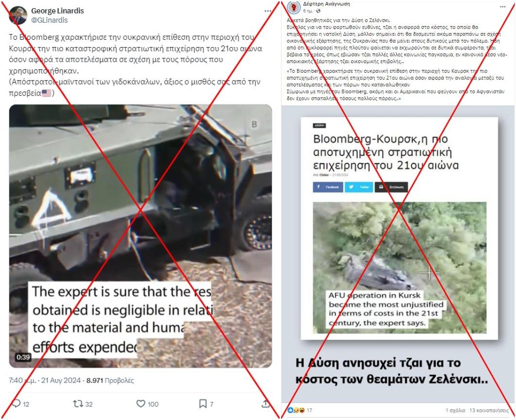This screenshot has width=516, height=420.
Task: View Facebook post reaction emojis
Action: [296, 410]
